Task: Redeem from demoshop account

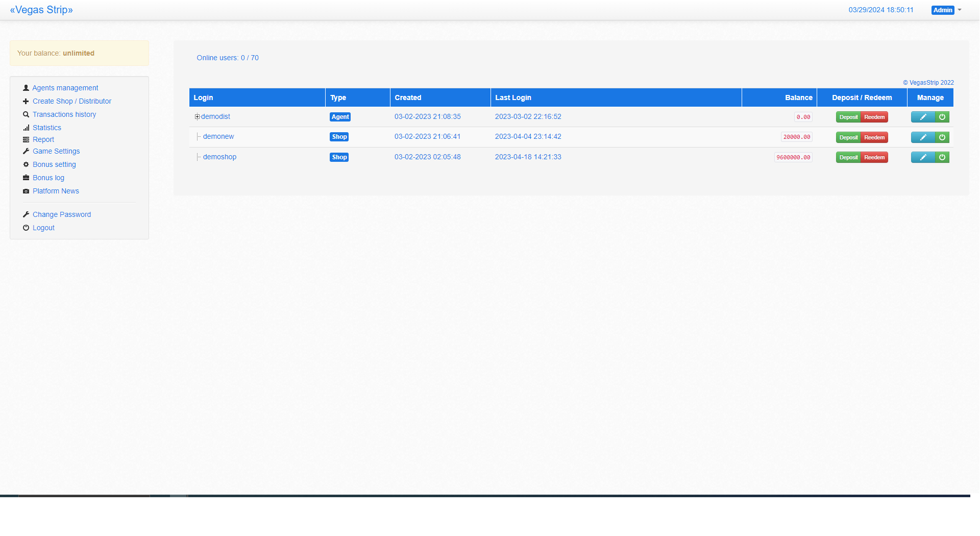Action: [x=874, y=157]
